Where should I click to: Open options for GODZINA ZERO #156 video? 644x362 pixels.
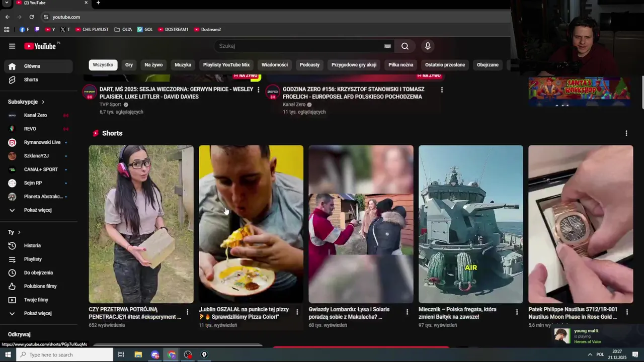pos(442,90)
